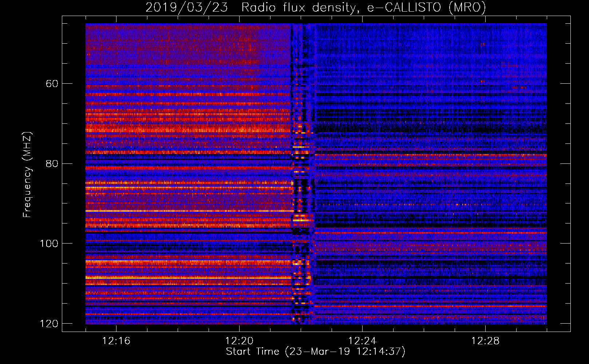Screen dimensions: 589x364
Task: Click the 12:24 time tick label
Action: tap(362, 341)
